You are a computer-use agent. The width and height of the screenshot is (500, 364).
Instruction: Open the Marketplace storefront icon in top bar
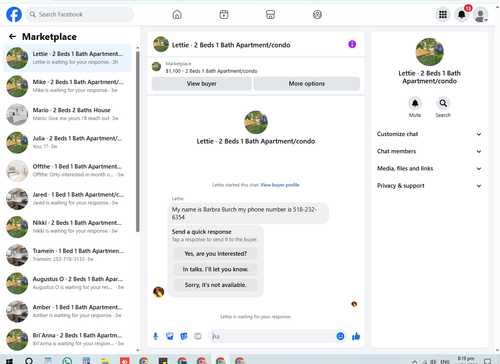[270, 15]
